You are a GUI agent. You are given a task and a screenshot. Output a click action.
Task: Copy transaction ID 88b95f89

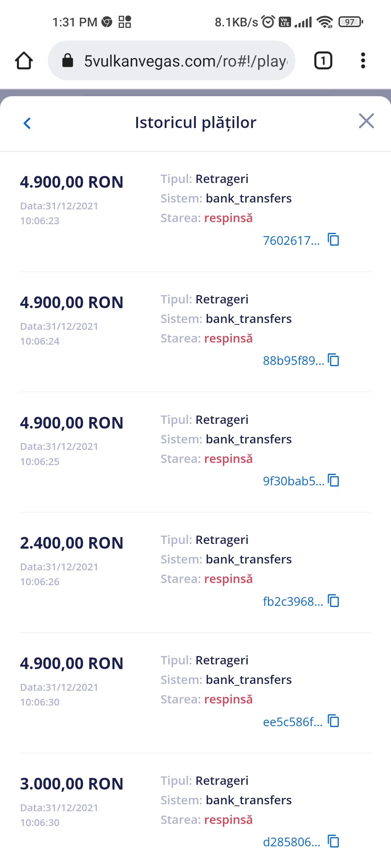pyautogui.click(x=333, y=360)
